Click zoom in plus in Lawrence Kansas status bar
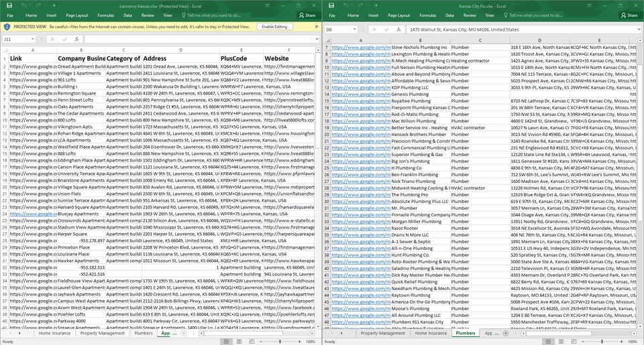Viewport: 644px width, 345px height. point(299,341)
